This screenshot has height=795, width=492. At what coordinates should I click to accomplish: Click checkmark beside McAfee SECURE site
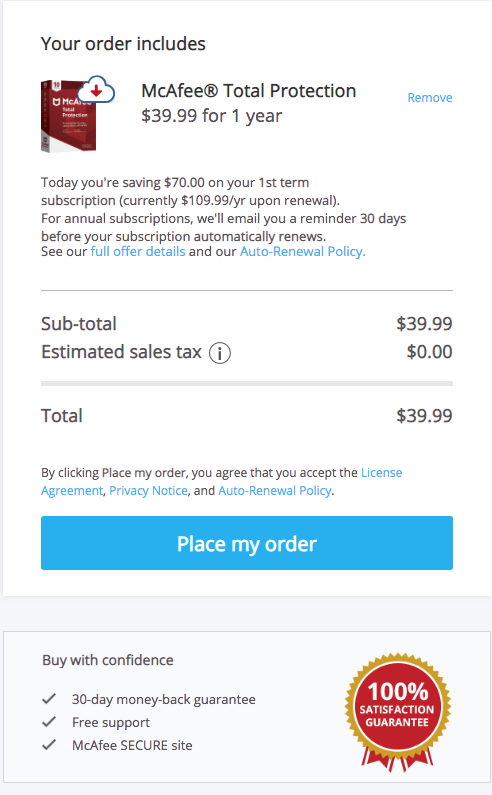(x=49, y=745)
